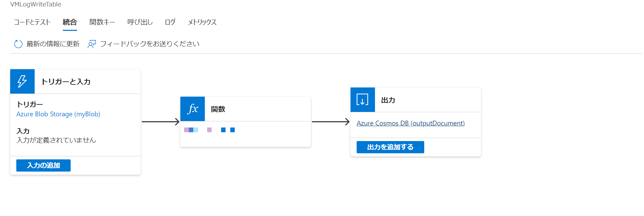Click the lightning bolt trigger icon
The image size is (644, 216).
click(x=22, y=81)
